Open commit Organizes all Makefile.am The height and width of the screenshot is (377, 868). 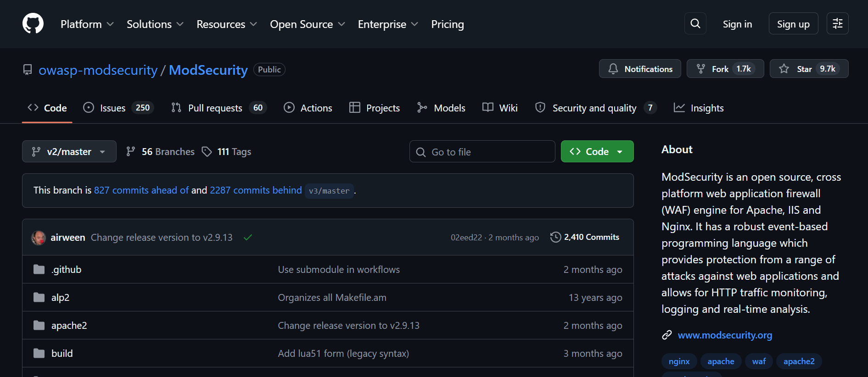[x=332, y=297]
